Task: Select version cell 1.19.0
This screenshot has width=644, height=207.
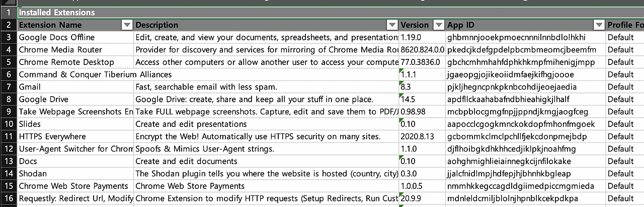Action: tap(423, 37)
